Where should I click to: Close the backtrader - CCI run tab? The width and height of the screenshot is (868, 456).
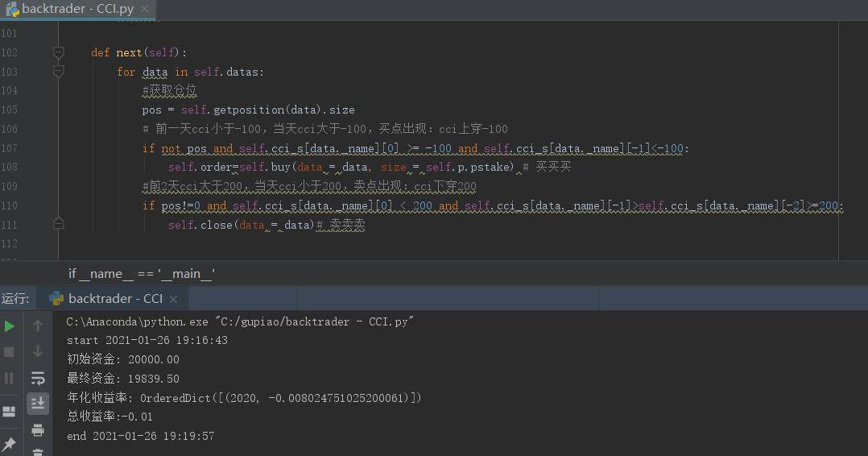pyautogui.click(x=173, y=299)
